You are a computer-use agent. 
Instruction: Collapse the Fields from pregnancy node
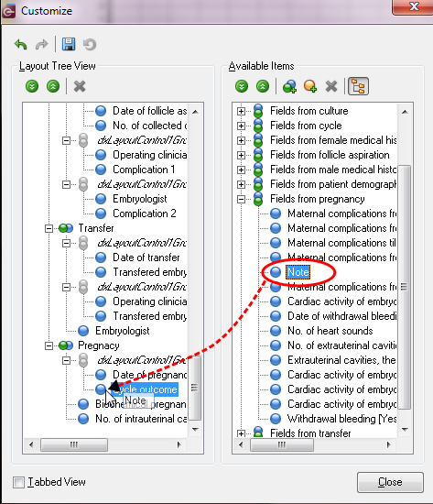[241, 199]
